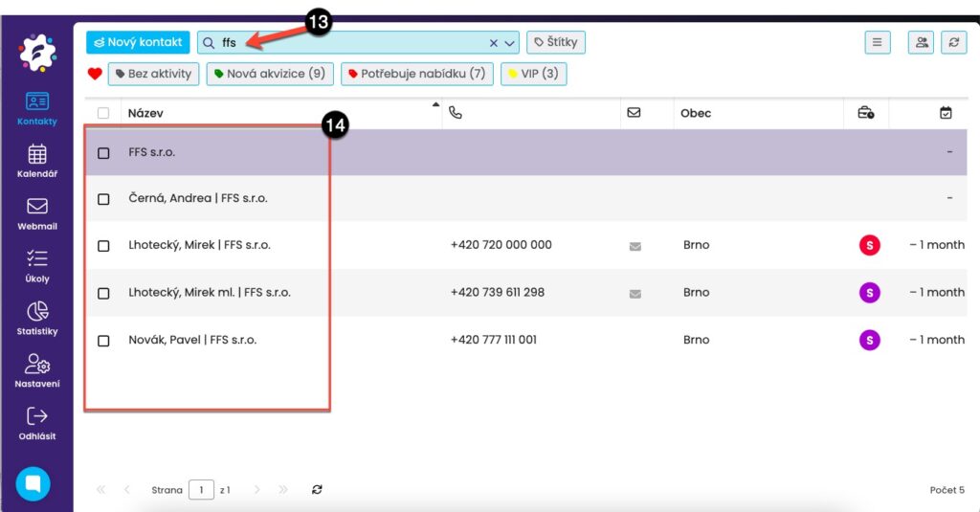Click red S avatar in Lhotecký, Mirek row
The height and width of the screenshot is (512, 980).
[x=869, y=245]
